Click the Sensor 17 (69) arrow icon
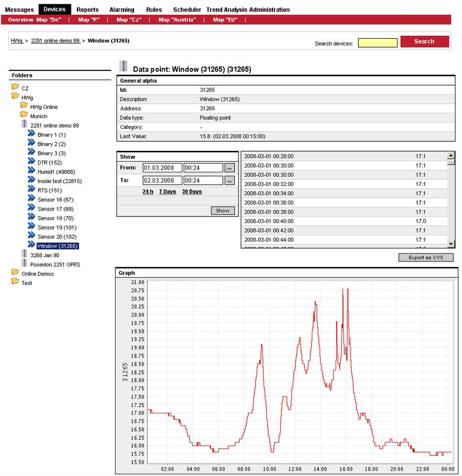 [x=31, y=208]
